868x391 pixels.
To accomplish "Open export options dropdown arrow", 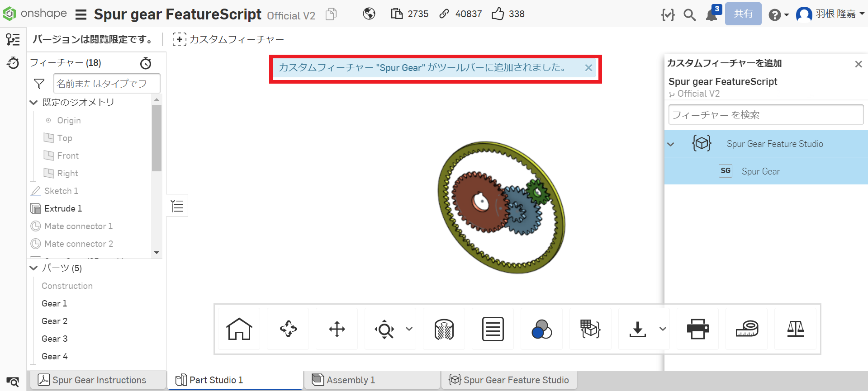I will pos(663,329).
